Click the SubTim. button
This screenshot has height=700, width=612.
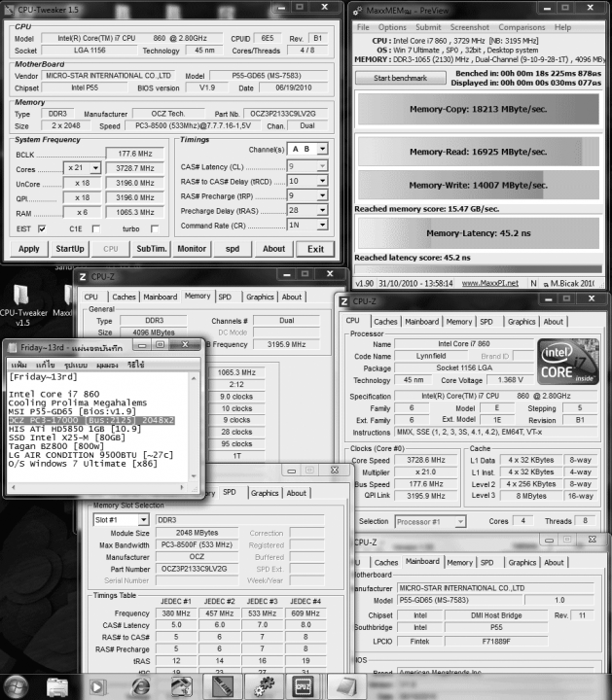pos(152,249)
